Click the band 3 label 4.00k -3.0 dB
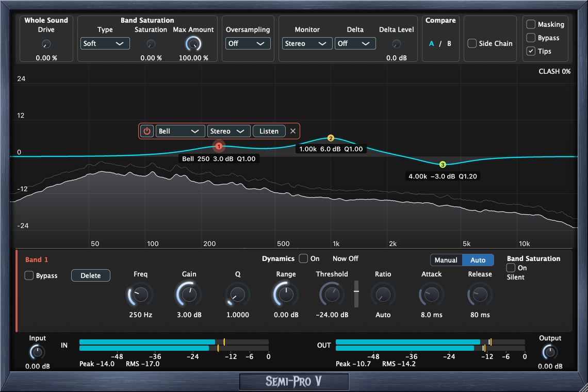Viewport: 588px width, 392px height. tap(443, 176)
